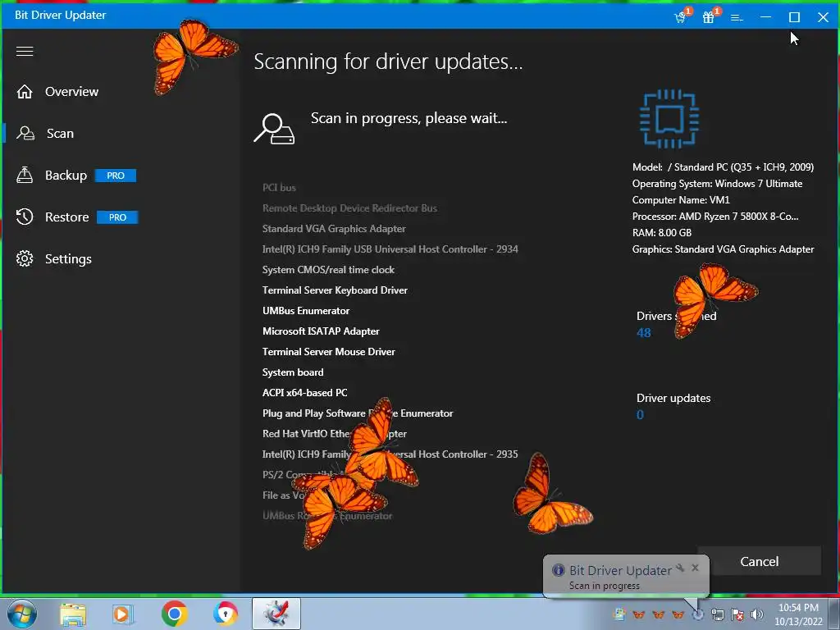Go to Overview page

(x=72, y=92)
